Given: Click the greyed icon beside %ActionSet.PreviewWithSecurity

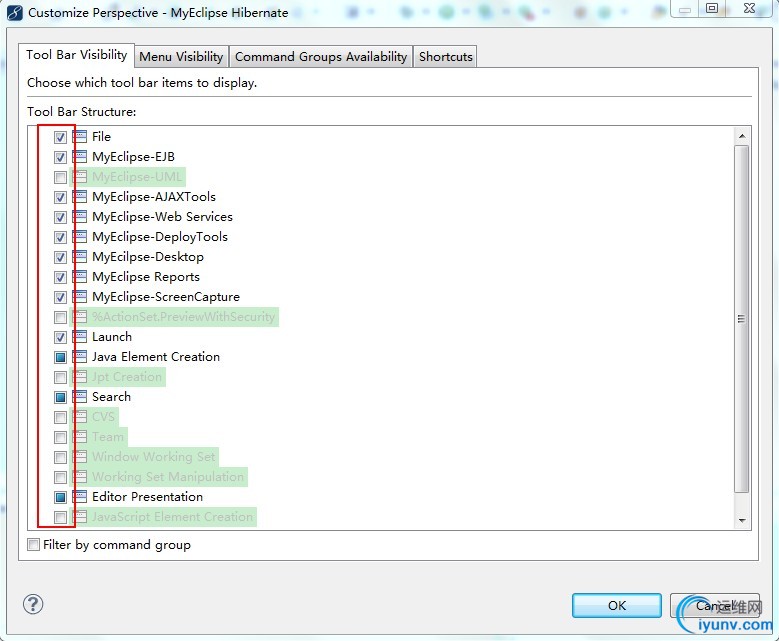Looking at the screenshot, I should pyautogui.click(x=79, y=317).
